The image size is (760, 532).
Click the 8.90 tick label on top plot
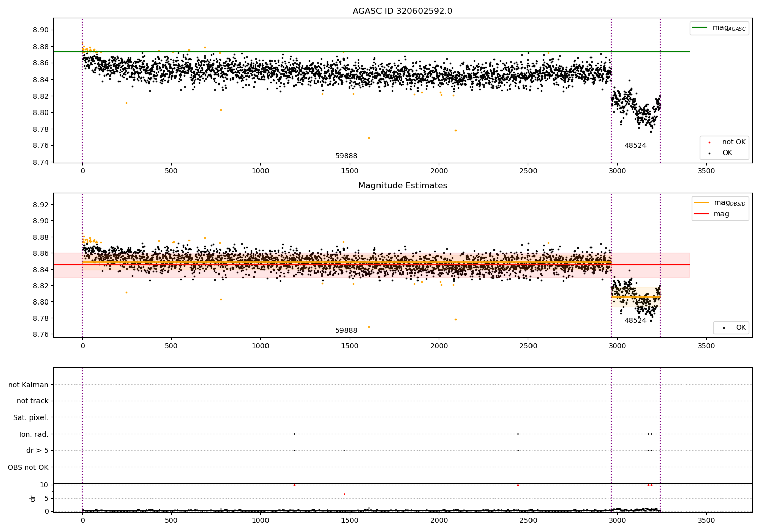point(40,30)
